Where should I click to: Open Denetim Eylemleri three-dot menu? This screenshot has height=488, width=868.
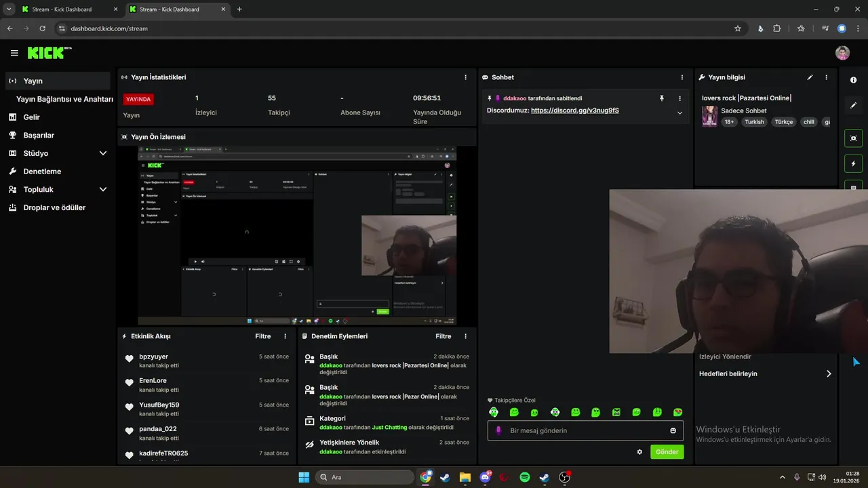pyautogui.click(x=465, y=336)
